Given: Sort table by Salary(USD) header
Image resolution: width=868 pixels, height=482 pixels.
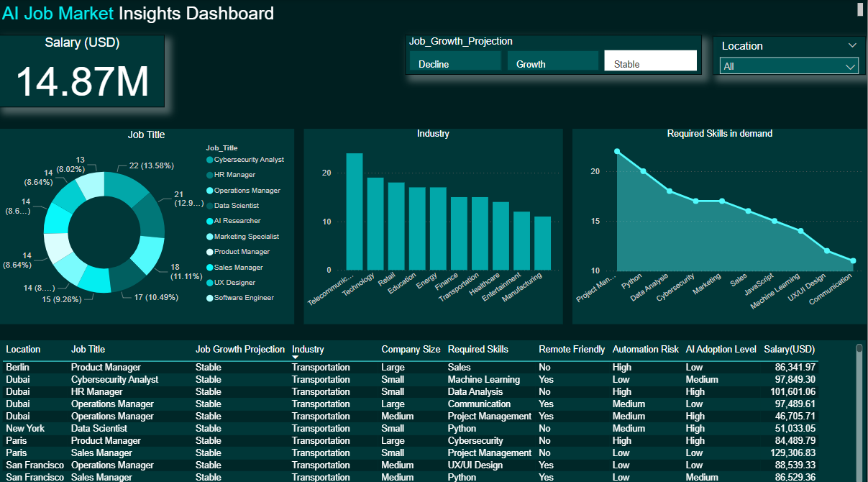Looking at the screenshot, I should point(790,350).
